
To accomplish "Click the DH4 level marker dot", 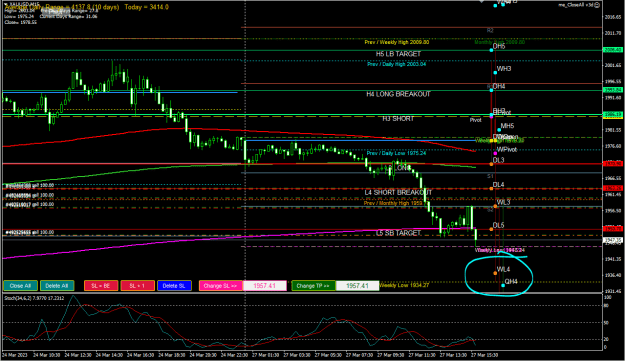I will coord(491,90).
